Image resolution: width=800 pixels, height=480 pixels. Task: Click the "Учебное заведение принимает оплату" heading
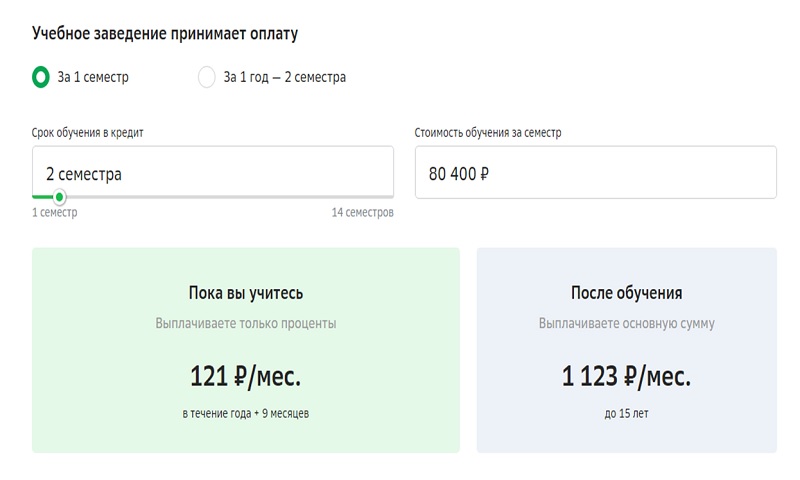click(165, 33)
